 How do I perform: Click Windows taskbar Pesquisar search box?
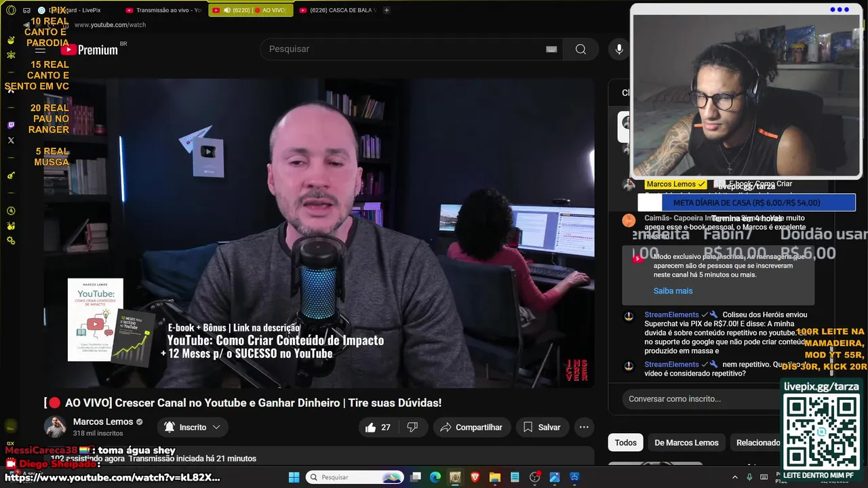pos(354,477)
